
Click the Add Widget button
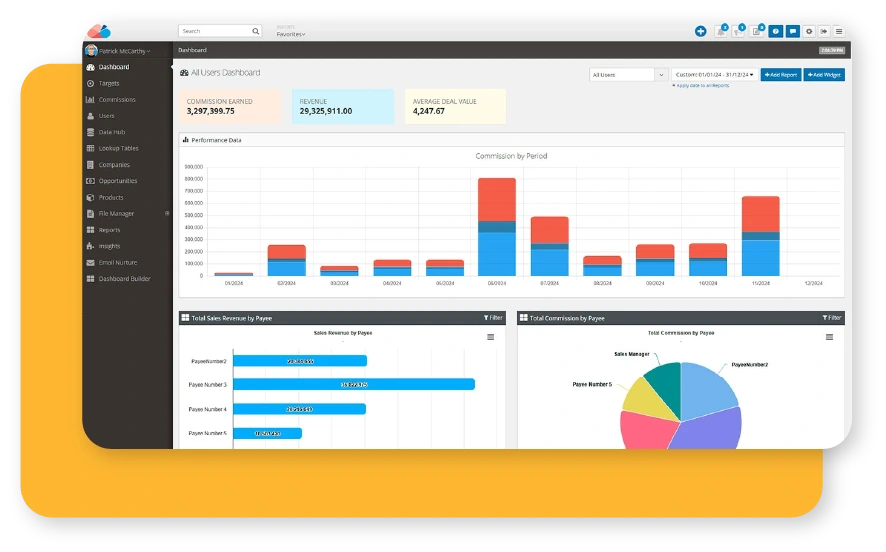point(824,75)
